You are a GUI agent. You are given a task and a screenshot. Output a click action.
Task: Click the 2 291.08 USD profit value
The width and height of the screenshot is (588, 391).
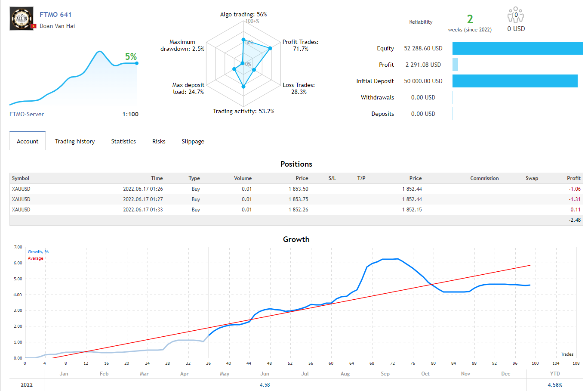point(423,65)
